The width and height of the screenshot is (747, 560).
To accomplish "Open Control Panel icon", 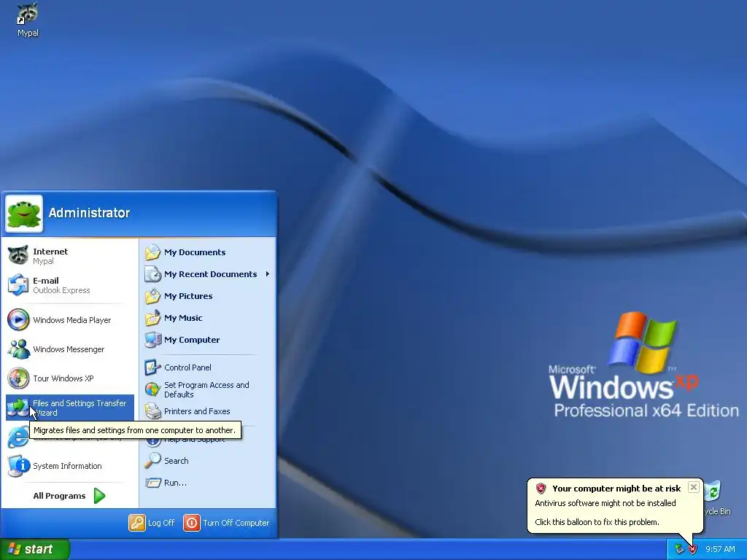I will [153, 367].
